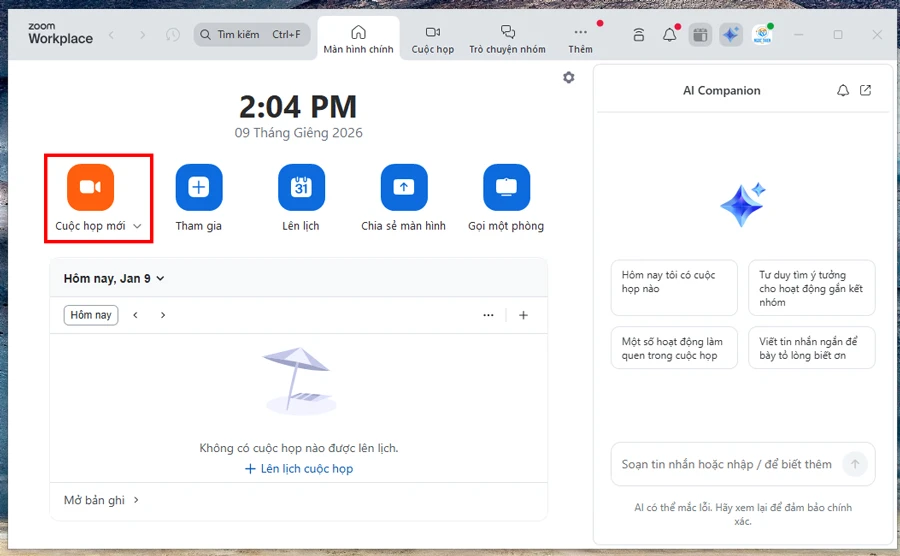
Task: Open the notifications bell in top toolbar
Action: tap(669, 35)
